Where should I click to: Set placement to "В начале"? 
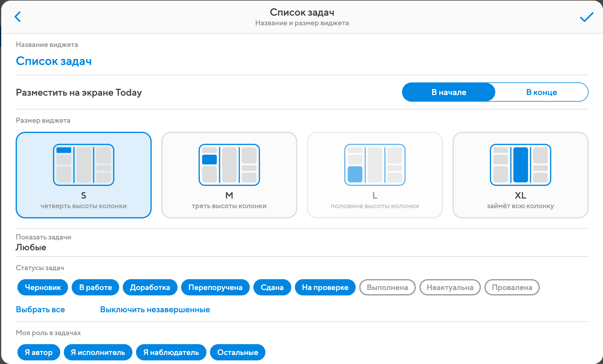pos(449,92)
